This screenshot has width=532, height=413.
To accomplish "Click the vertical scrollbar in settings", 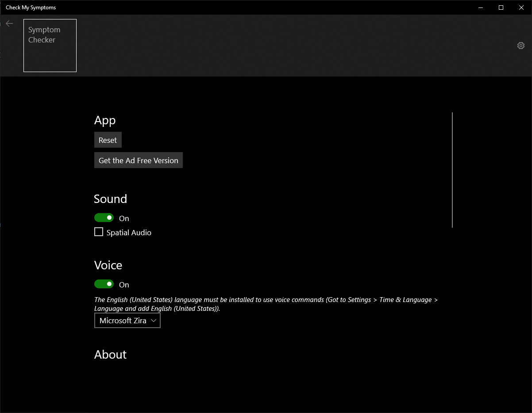I will click(x=452, y=170).
